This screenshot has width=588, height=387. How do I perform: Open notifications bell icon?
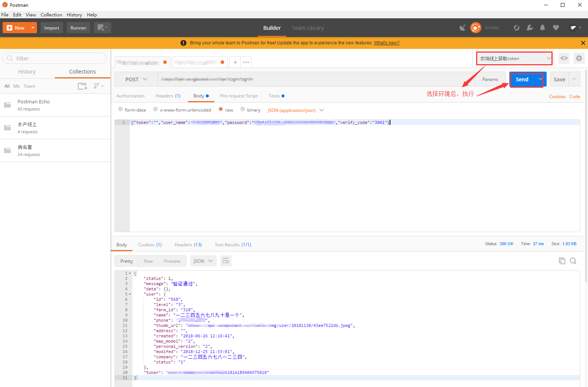tap(543, 28)
